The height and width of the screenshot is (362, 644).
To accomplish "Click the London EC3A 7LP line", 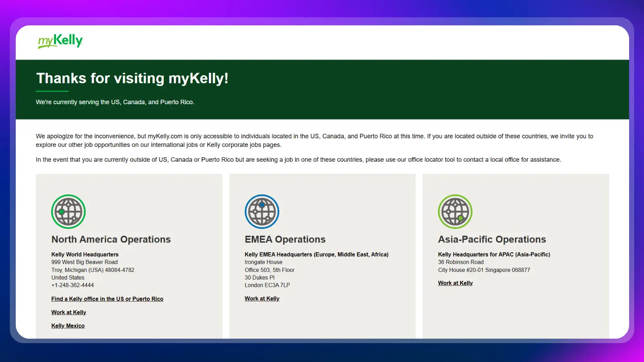I will (x=267, y=285).
